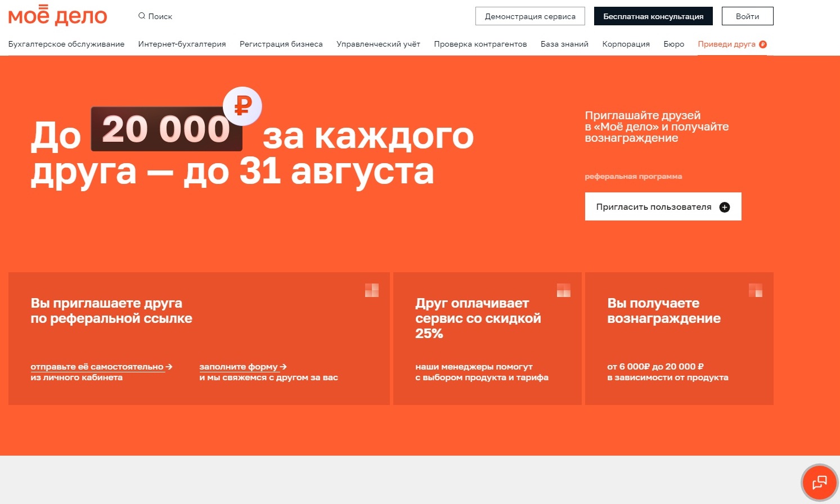Go to Бюро section
Image resolution: width=840 pixels, height=504 pixels.
[673, 44]
